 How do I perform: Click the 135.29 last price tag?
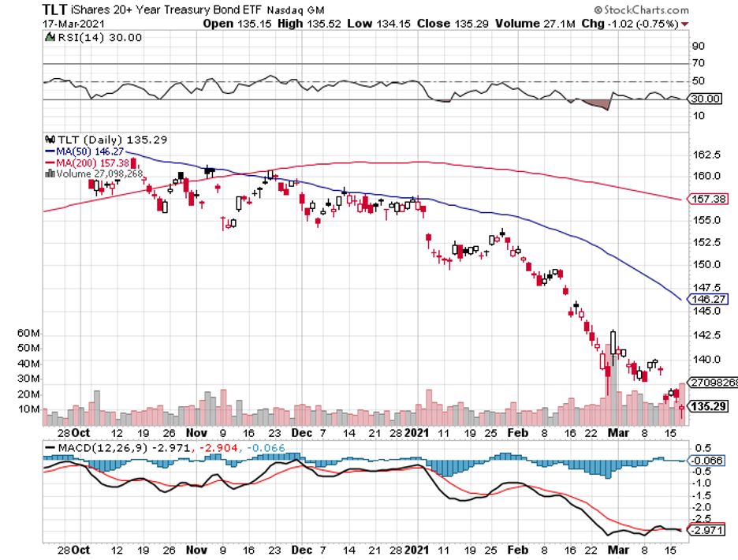(x=708, y=406)
